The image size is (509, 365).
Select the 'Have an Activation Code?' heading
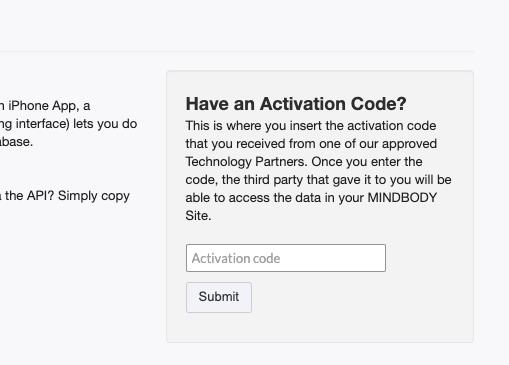point(296,104)
